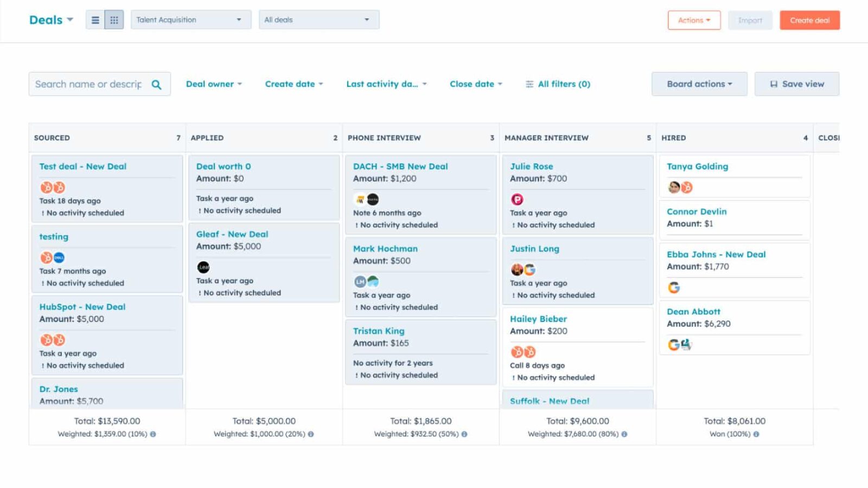868x488 pixels.
Task: Open Dean Abbott deal link
Action: [694, 312]
